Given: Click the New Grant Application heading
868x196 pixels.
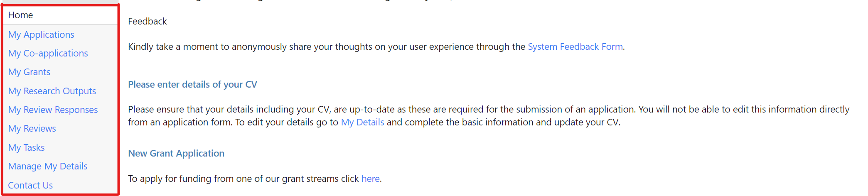Looking at the screenshot, I should 176,153.
